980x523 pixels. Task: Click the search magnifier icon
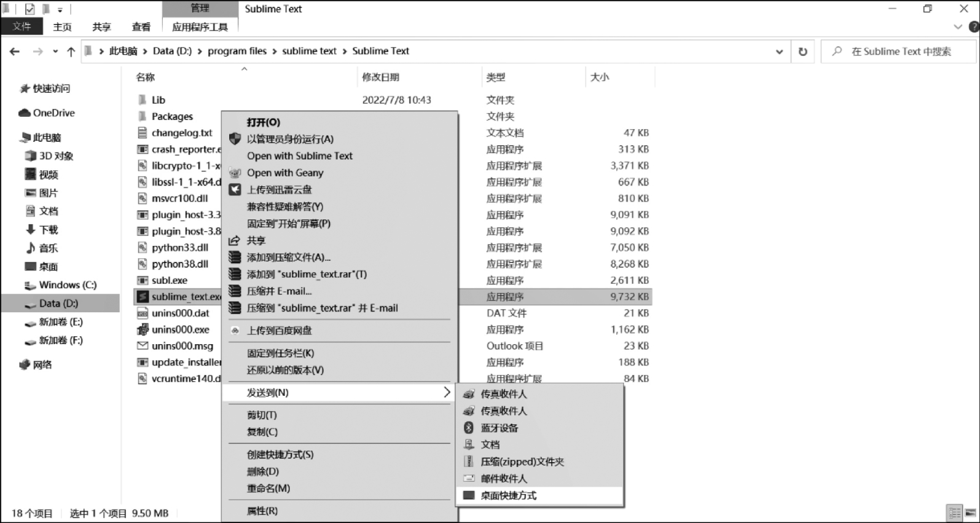click(x=837, y=52)
